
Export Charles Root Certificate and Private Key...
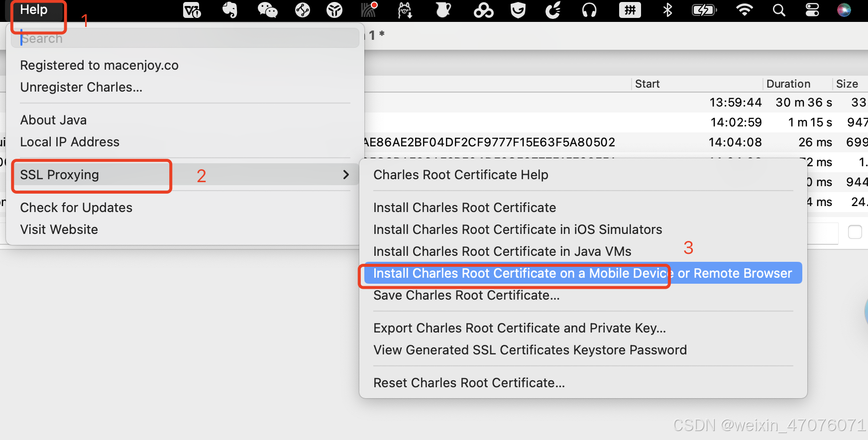pyautogui.click(x=583, y=328)
